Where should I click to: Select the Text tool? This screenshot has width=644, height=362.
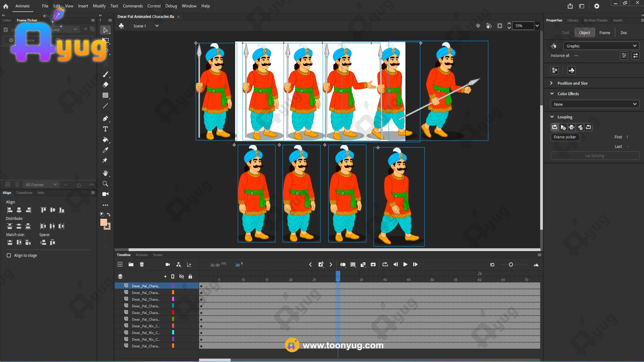[105, 129]
